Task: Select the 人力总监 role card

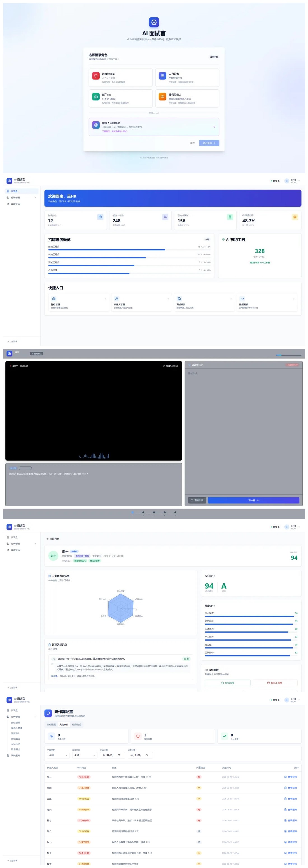Action: 187,78
